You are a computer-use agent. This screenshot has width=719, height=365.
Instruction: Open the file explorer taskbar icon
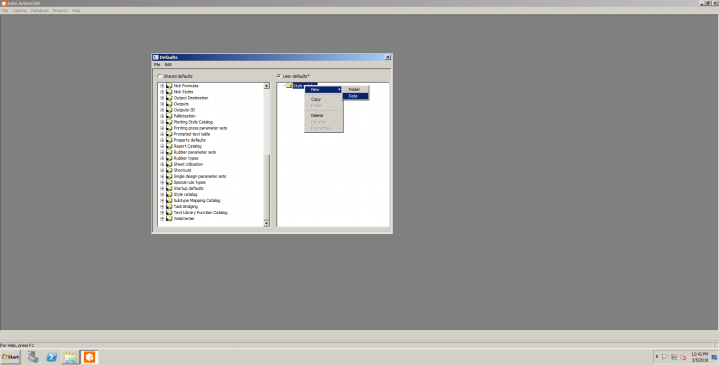click(71, 357)
